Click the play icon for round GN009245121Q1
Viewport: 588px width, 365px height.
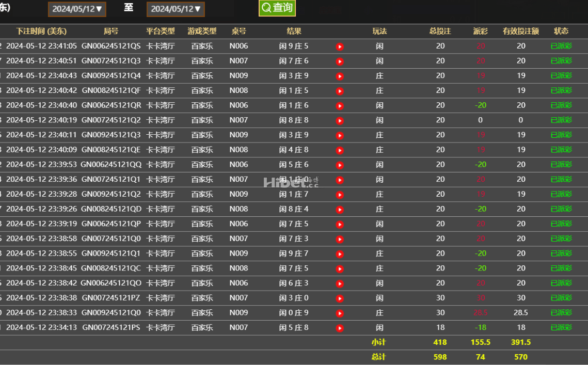[x=340, y=254]
